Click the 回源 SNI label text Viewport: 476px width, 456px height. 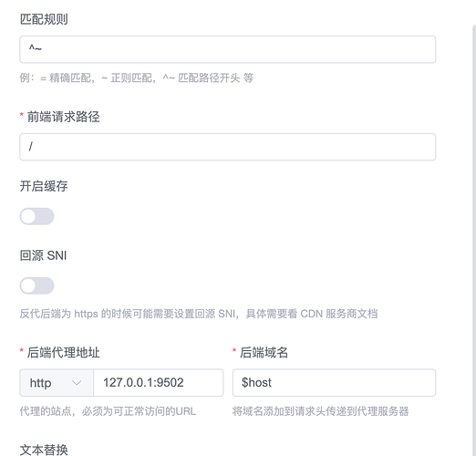43,255
